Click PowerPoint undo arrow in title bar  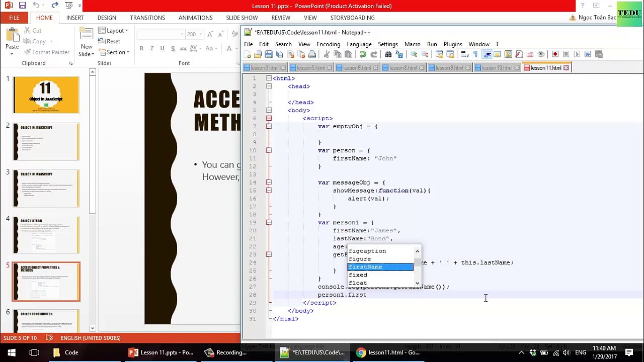36,6
